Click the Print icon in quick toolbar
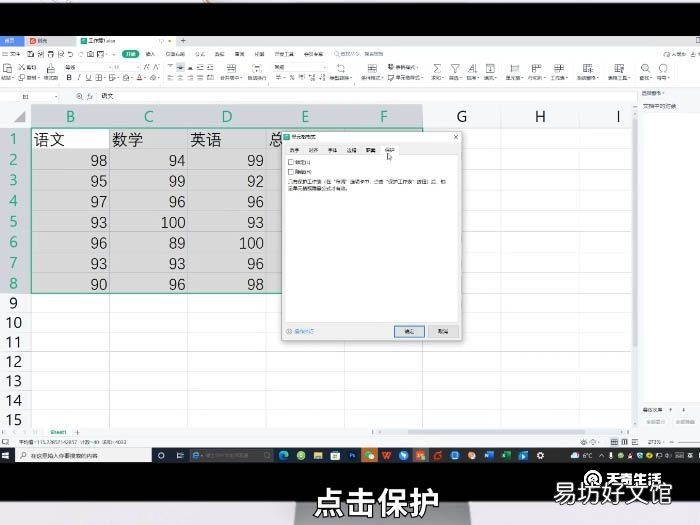 point(50,54)
